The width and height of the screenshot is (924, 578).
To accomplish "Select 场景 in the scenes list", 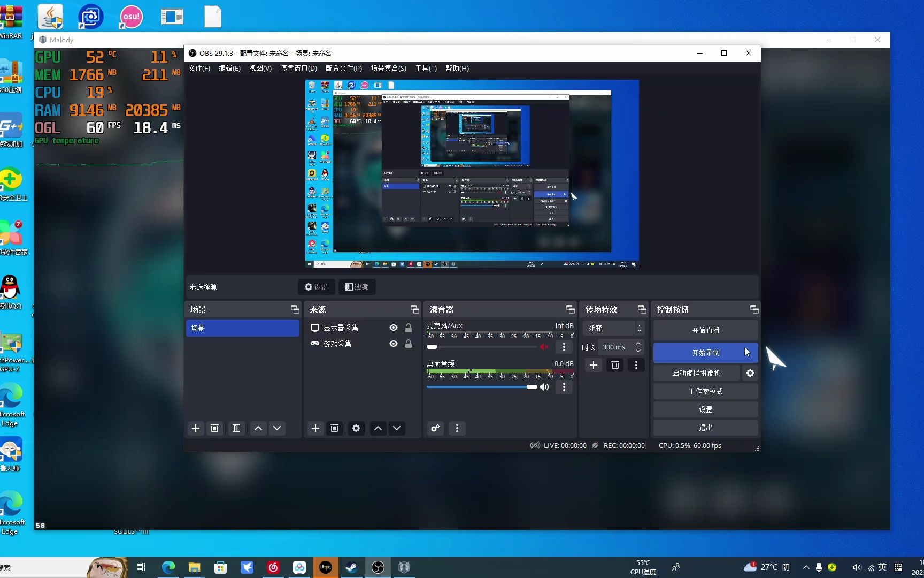I will [x=243, y=328].
